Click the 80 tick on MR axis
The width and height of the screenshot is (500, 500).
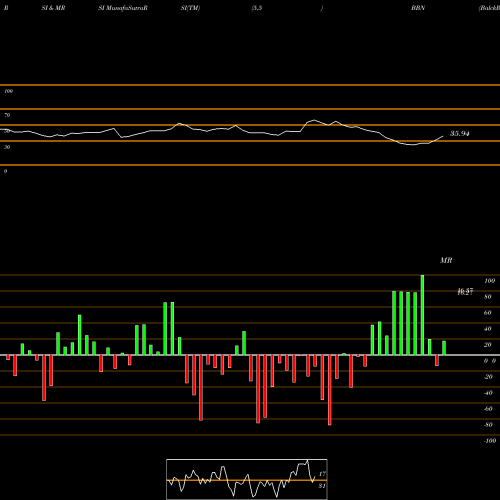click(488, 297)
